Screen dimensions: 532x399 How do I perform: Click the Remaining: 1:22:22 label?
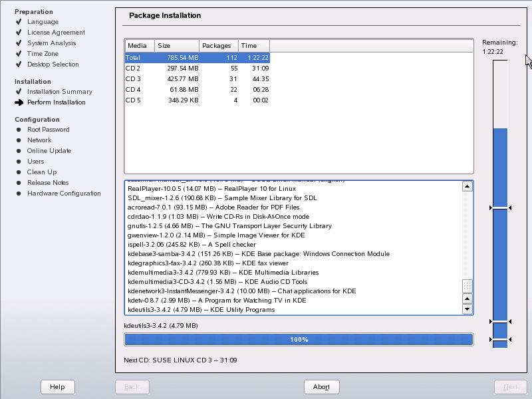click(x=500, y=47)
